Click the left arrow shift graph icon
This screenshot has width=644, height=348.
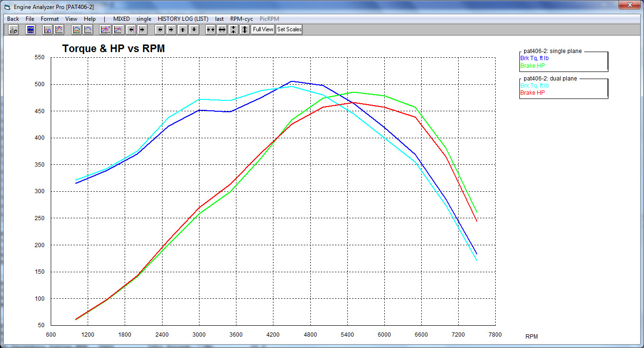(x=160, y=29)
